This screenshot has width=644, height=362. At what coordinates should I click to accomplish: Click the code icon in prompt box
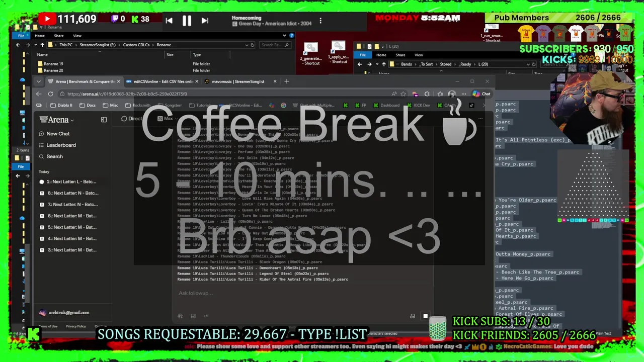(x=206, y=316)
